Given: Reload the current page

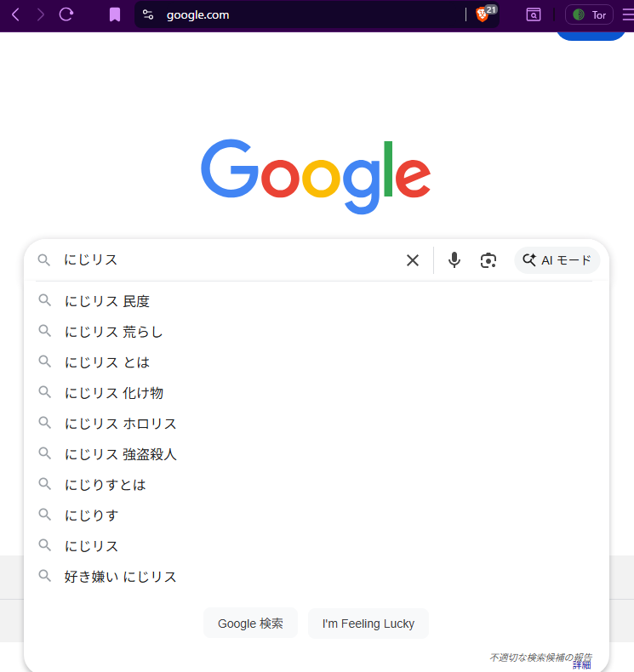Looking at the screenshot, I should (x=66, y=14).
